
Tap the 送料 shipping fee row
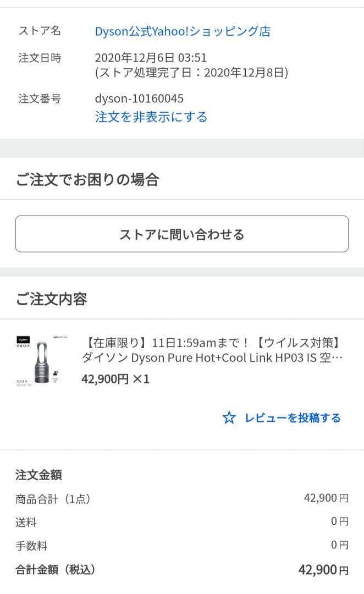click(26, 521)
